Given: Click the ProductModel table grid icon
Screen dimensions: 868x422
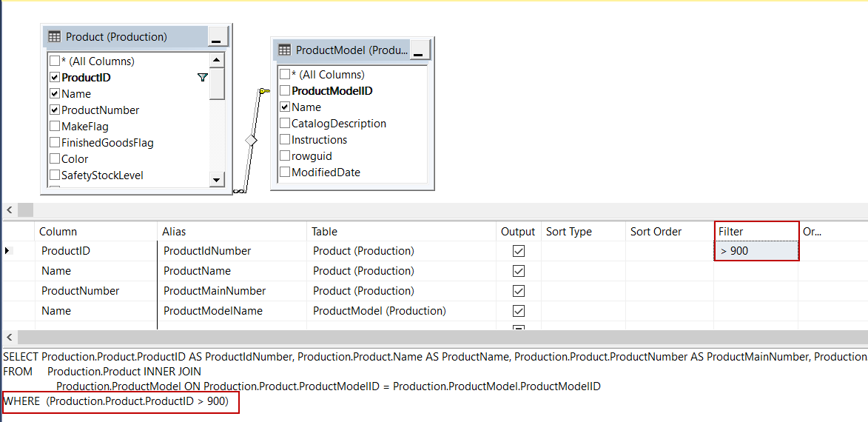Looking at the screenshot, I should pos(284,50).
